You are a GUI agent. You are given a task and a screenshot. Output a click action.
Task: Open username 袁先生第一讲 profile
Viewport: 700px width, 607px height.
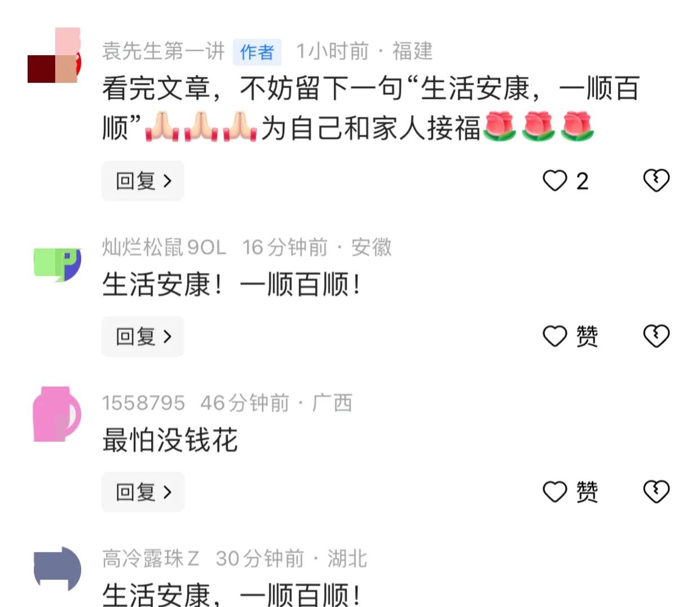[163, 51]
